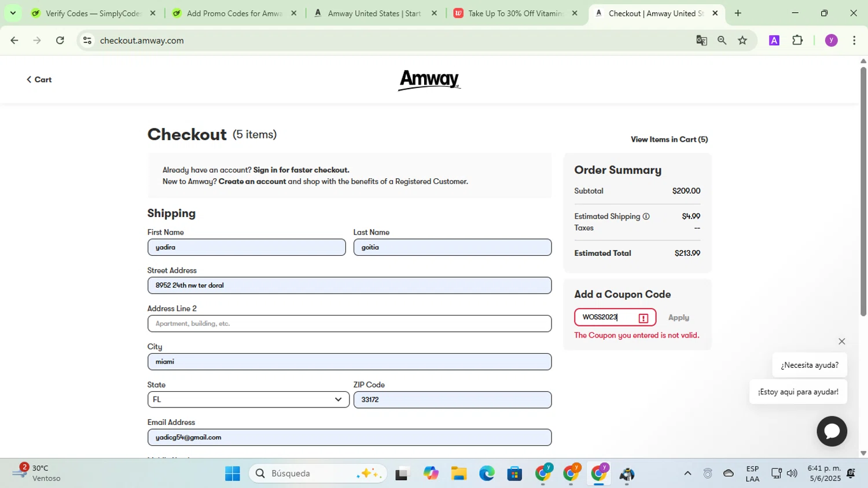Viewport: 868px width, 488px height.
Task: Click into Address Line 2 field
Action: (350, 324)
